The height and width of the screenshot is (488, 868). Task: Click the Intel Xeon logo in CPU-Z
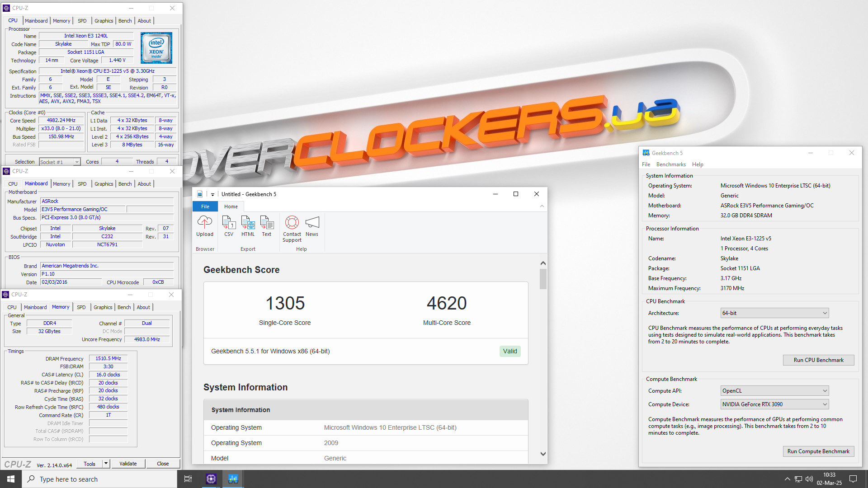click(x=156, y=48)
